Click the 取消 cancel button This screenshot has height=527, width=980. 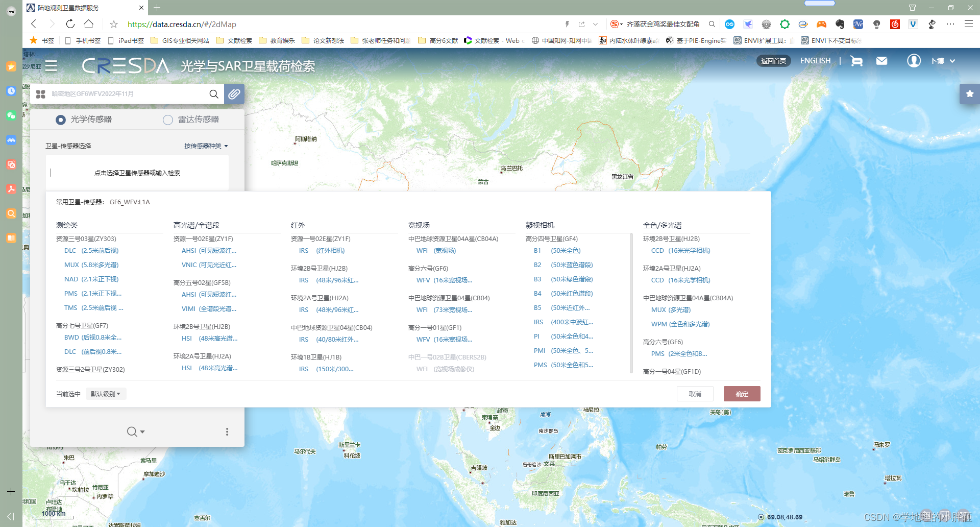[695, 394]
